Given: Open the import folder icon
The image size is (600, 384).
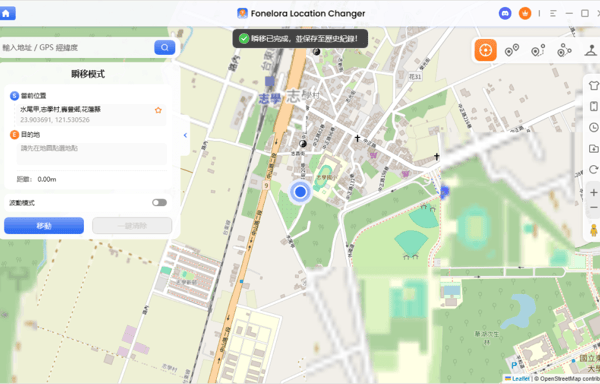Looking at the screenshot, I should [594, 148].
